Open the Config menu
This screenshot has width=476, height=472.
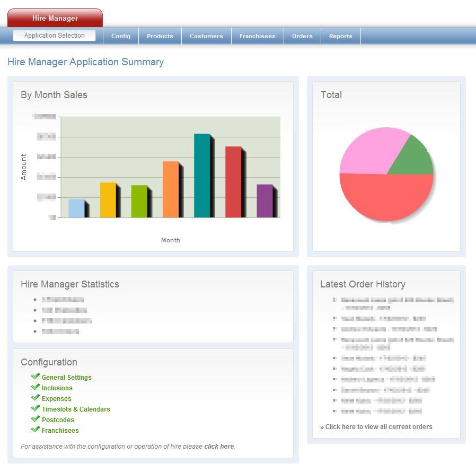121,36
